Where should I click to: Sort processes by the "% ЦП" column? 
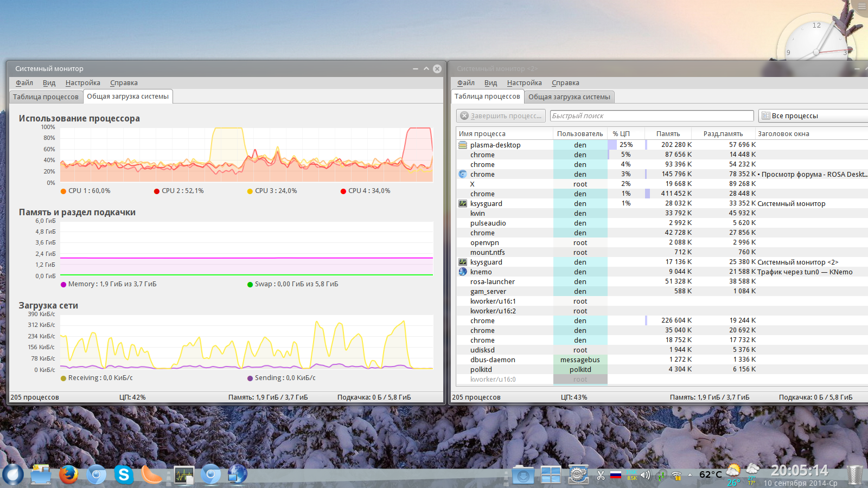(621, 133)
